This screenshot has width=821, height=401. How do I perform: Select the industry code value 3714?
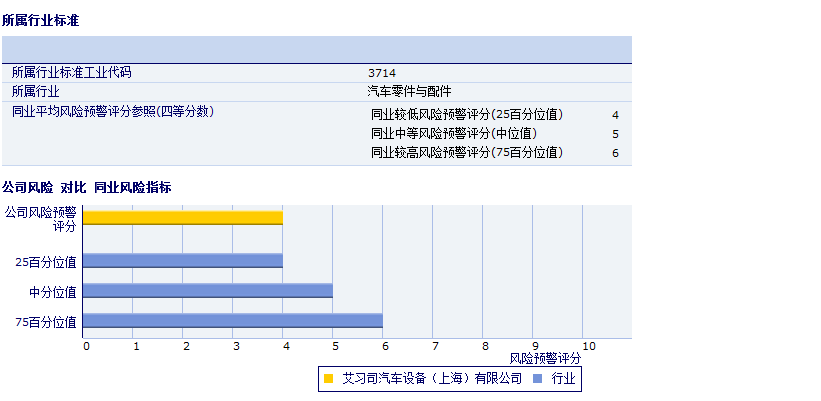[x=381, y=73]
